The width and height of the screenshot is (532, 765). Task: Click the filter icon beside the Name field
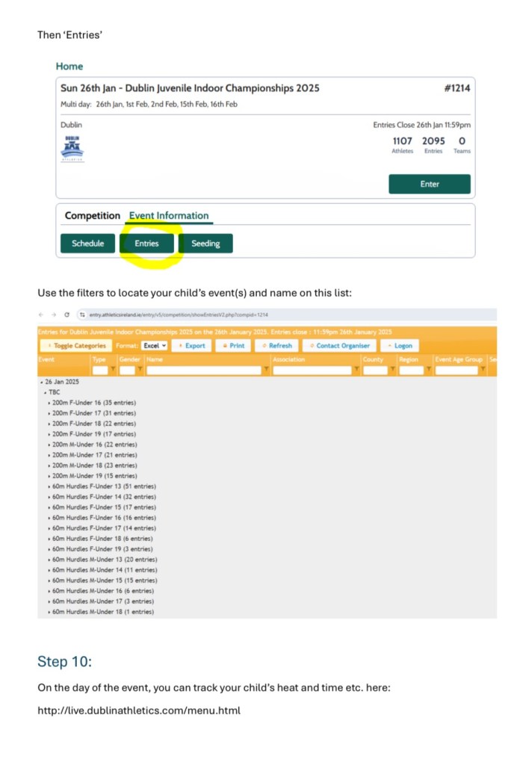[x=267, y=370]
